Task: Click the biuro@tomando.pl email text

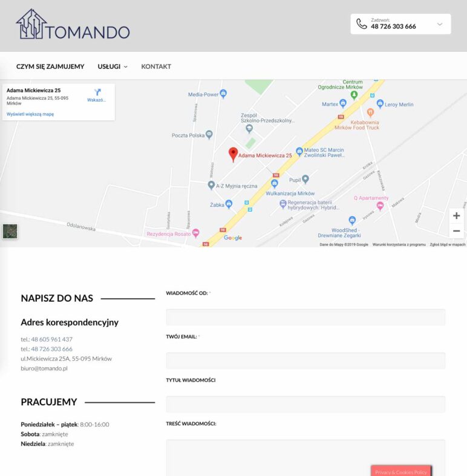Action: pyautogui.click(x=44, y=368)
